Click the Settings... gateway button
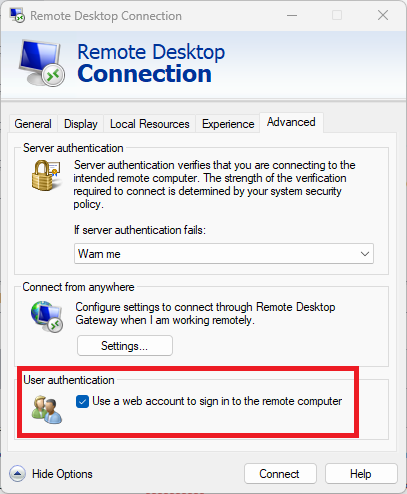 (x=125, y=346)
